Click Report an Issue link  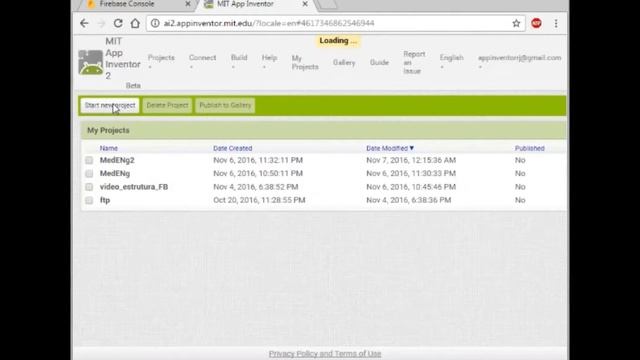point(414,62)
